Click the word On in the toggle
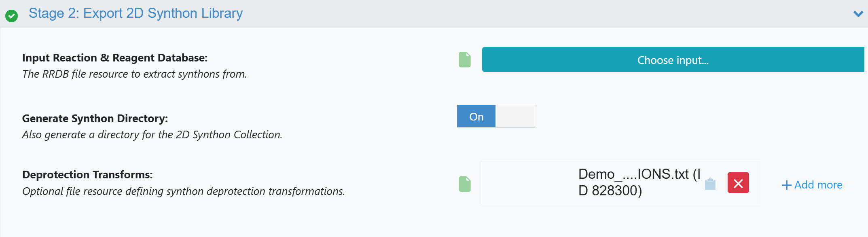The height and width of the screenshot is (237, 868). click(476, 116)
